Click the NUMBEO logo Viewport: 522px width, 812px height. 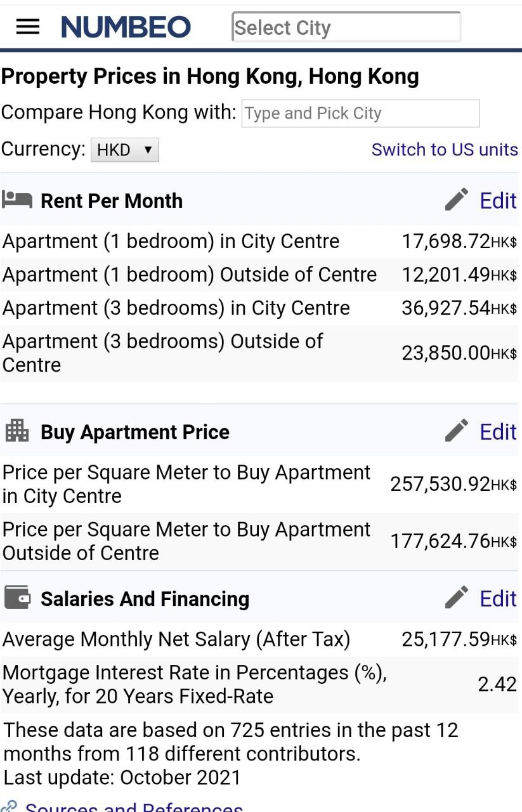click(126, 27)
